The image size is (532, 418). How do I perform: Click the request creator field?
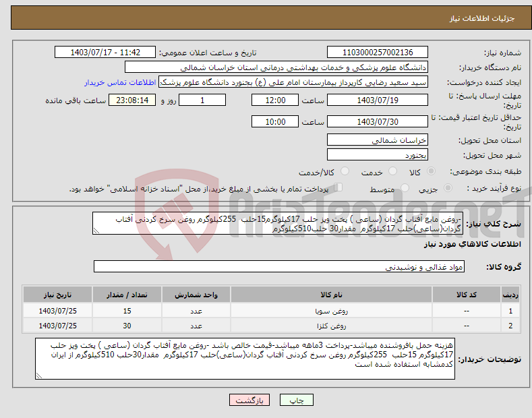click(293, 82)
